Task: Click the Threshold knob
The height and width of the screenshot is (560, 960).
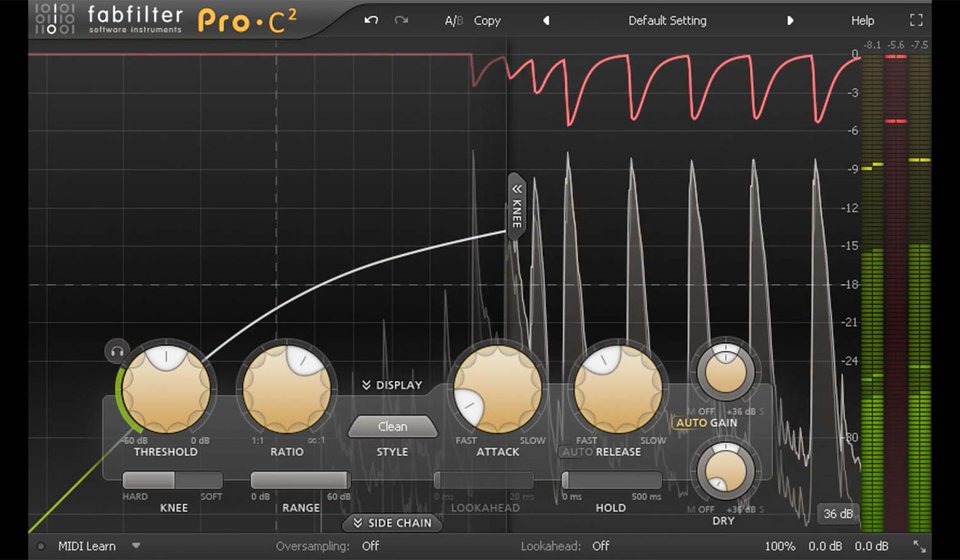Action: click(x=166, y=388)
